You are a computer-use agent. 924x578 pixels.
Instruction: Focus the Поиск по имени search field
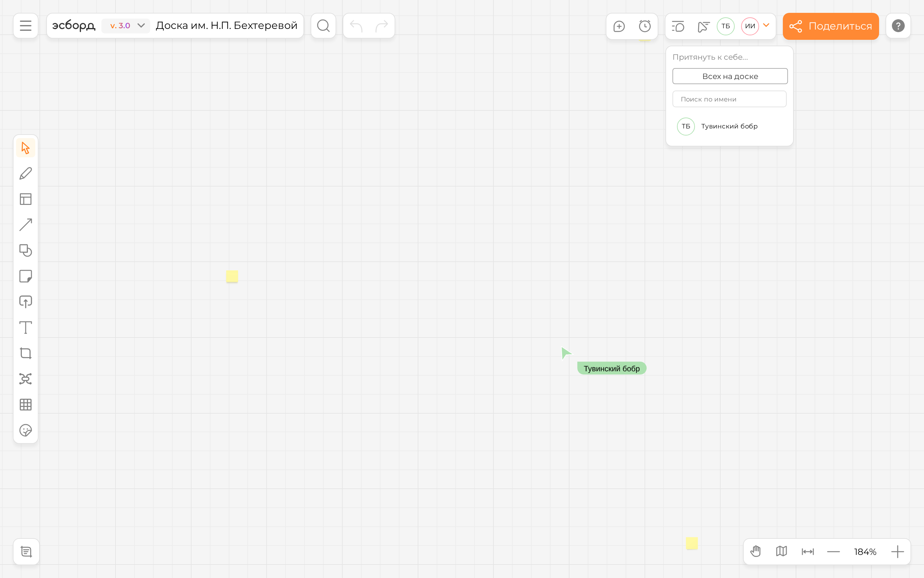point(729,99)
